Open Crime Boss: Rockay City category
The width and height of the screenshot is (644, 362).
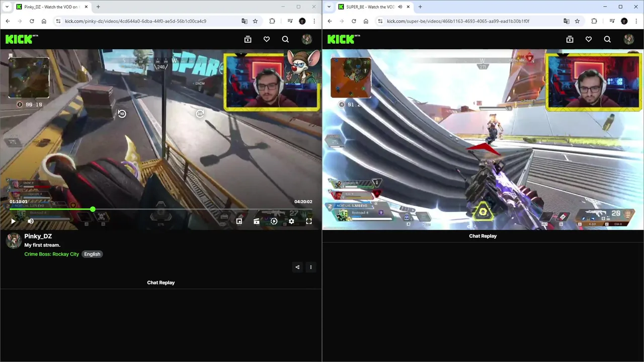click(x=51, y=254)
